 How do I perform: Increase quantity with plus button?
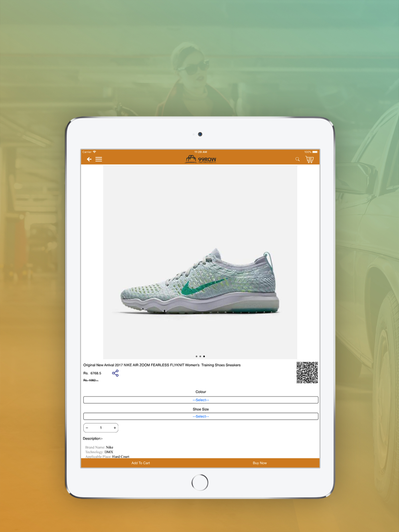pos(115,428)
